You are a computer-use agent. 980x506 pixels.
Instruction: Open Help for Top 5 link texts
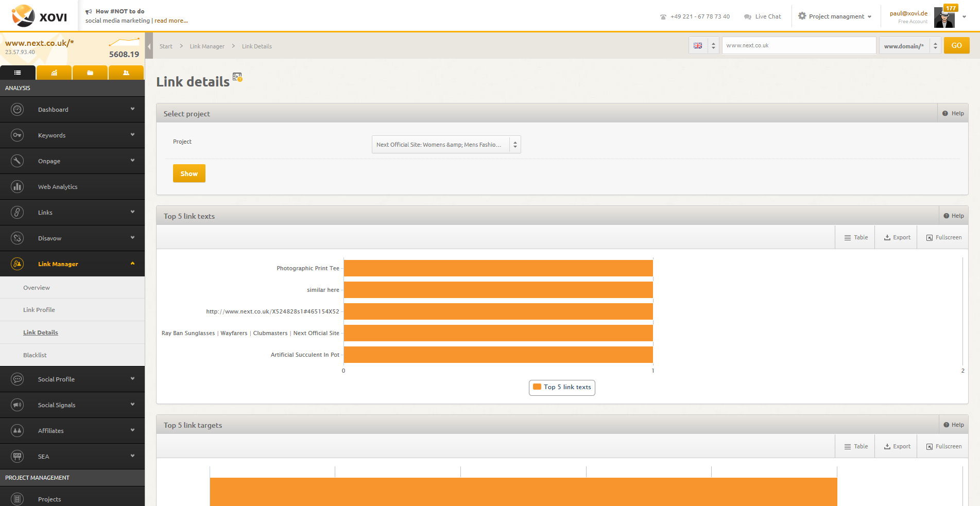point(953,216)
